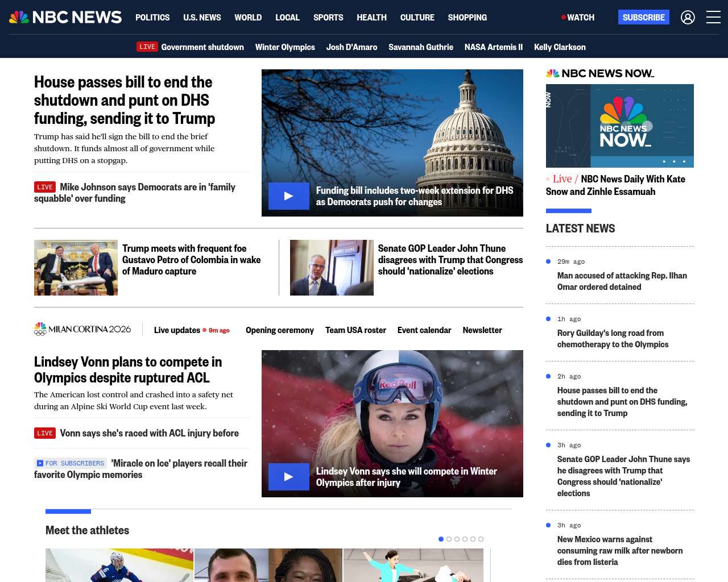Open the hamburger menu icon

(x=713, y=18)
